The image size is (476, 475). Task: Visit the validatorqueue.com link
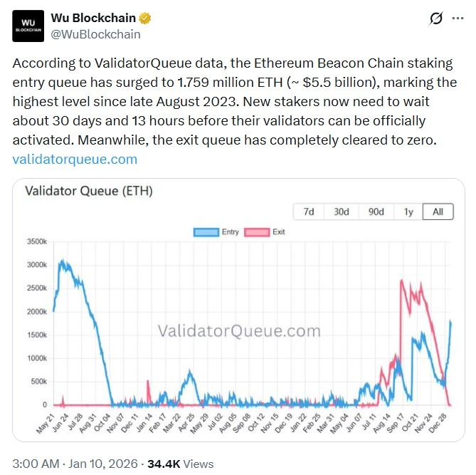pyautogui.click(x=75, y=159)
